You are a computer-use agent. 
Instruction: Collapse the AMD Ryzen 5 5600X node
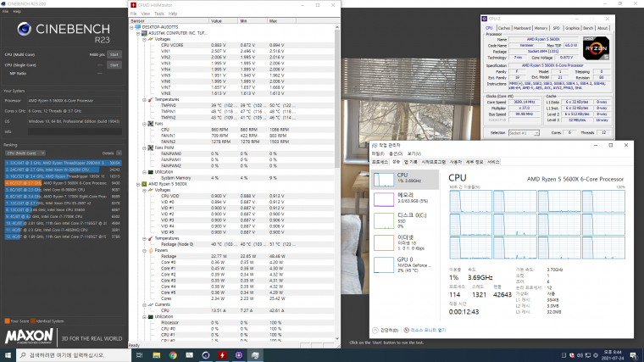click(x=138, y=184)
